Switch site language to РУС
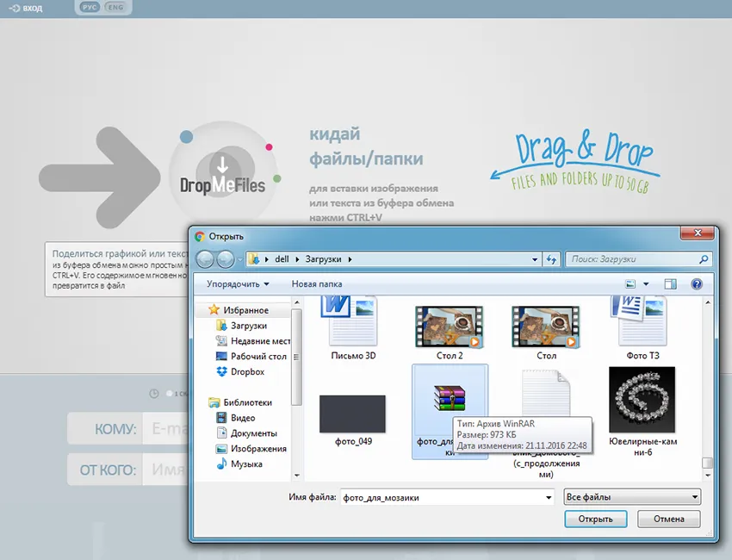Image resolution: width=732 pixels, height=560 pixels. (x=90, y=8)
